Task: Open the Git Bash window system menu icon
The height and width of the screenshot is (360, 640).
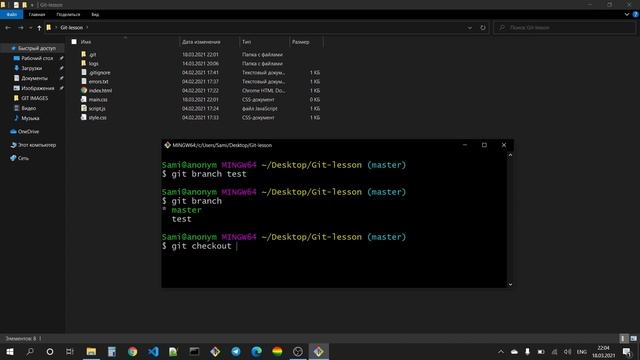Action: 167,145
